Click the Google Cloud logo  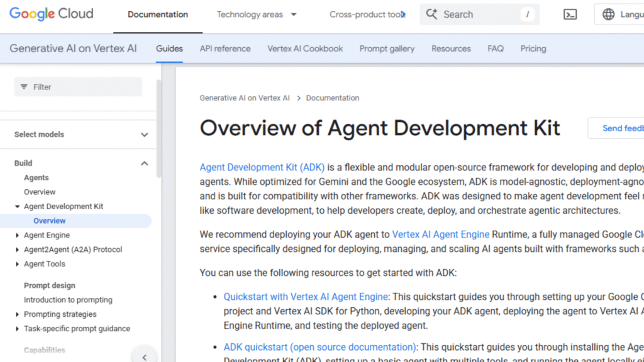pyautogui.click(x=52, y=14)
